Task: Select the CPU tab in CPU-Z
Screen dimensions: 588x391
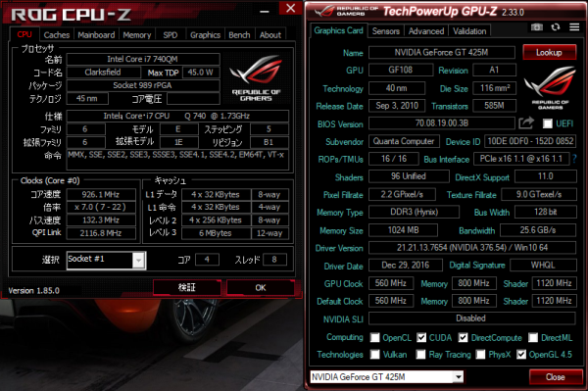Action: (24, 34)
